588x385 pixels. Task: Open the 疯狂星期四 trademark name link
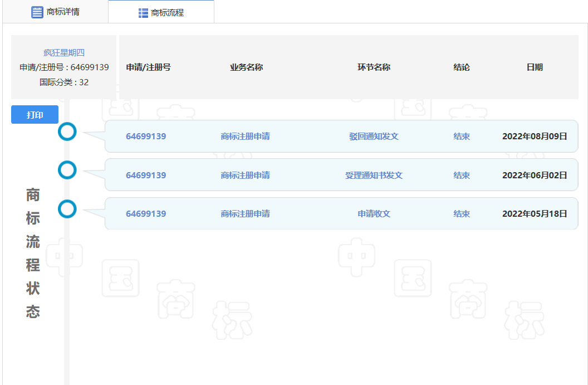click(x=63, y=52)
